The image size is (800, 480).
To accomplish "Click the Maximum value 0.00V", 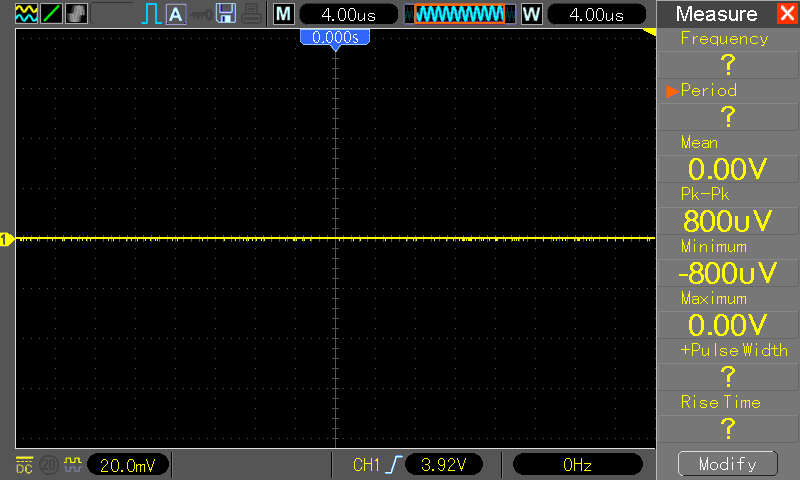I will 728,325.
